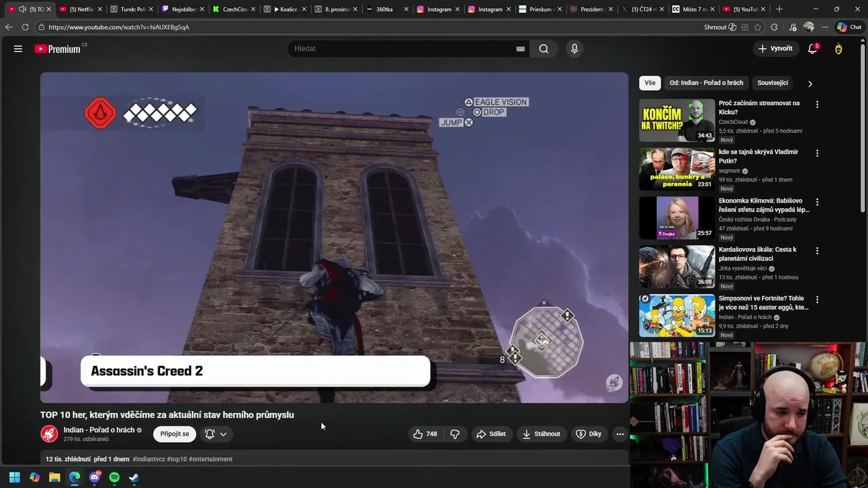Show more filter chips with right arrow

click(810, 83)
